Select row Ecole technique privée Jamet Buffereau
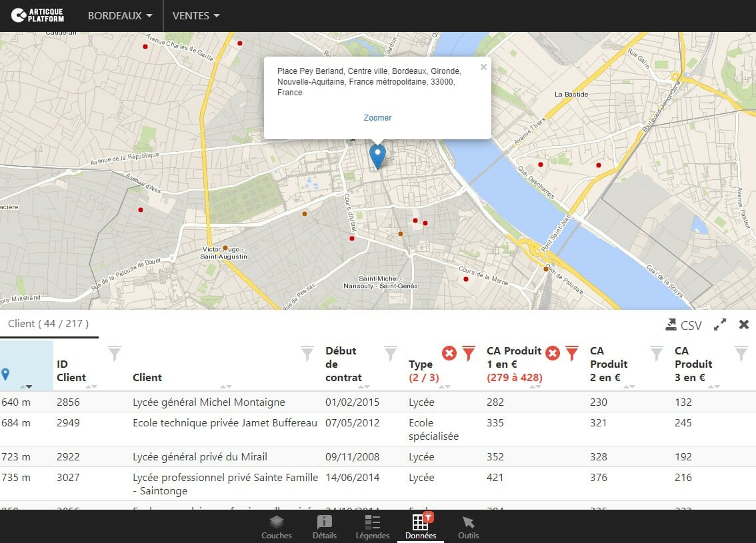The image size is (756, 543). point(378,429)
